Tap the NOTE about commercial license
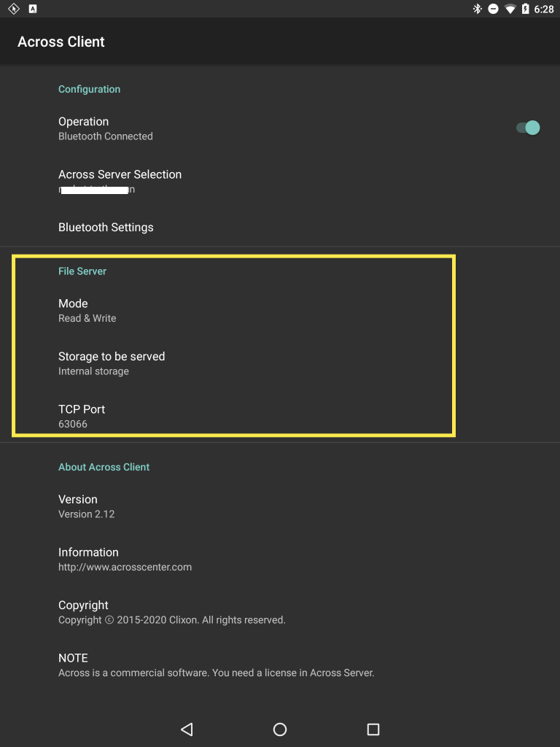This screenshot has width=560, height=747. coord(280,665)
